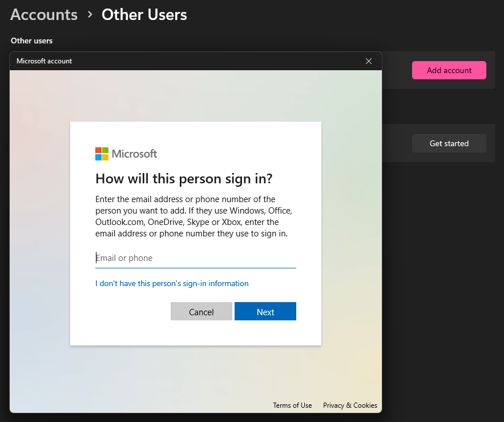The width and height of the screenshot is (504, 422).
Task: Open "I don't have this person's sign-in information"
Action: [x=172, y=283]
